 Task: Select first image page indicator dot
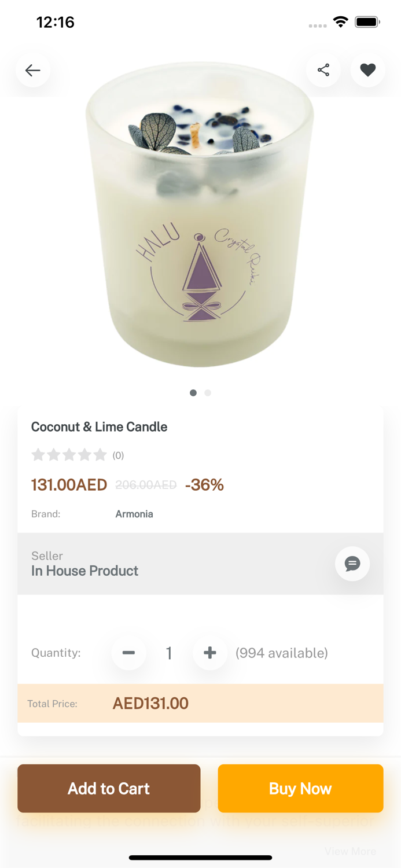[x=193, y=393]
